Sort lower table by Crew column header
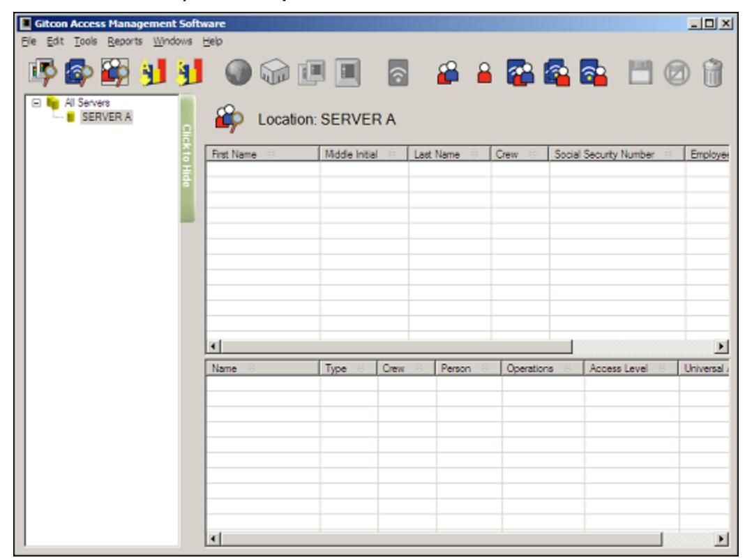Screen dimensions: 745x560 tap(406, 368)
